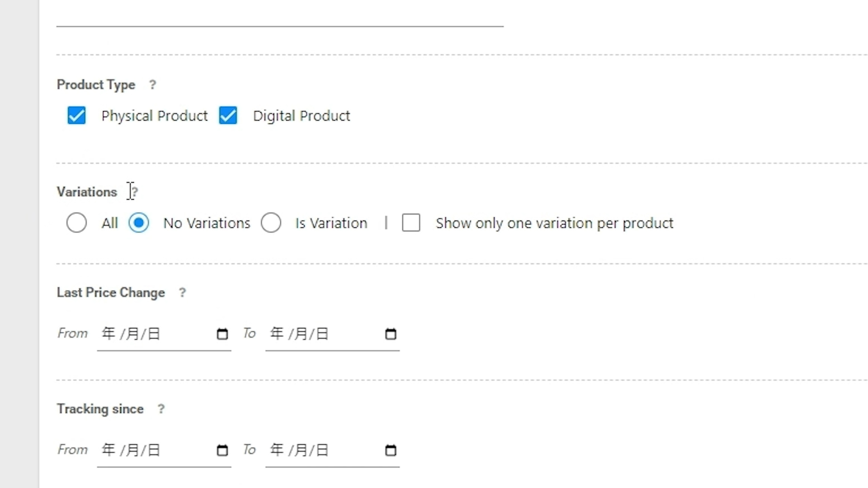868x488 pixels.
Task: Uncheck the Physical Product checkbox
Action: tap(76, 116)
